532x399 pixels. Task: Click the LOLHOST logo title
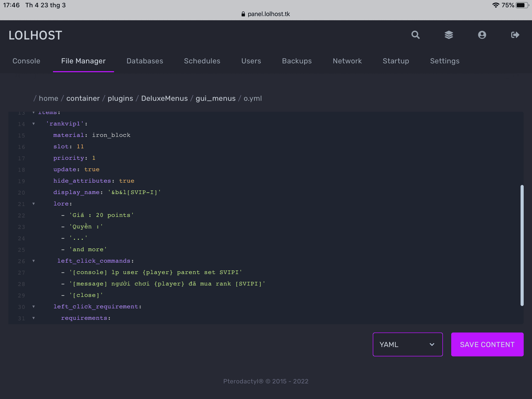pyautogui.click(x=35, y=35)
